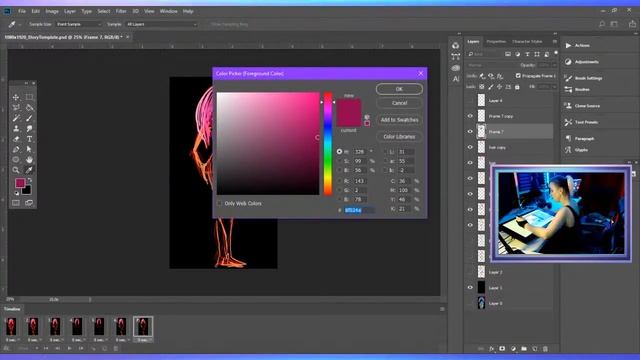640x360 pixels.
Task: Open the layer Opacity dropdown arrow
Action: pyautogui.click(x=554, y=65)
